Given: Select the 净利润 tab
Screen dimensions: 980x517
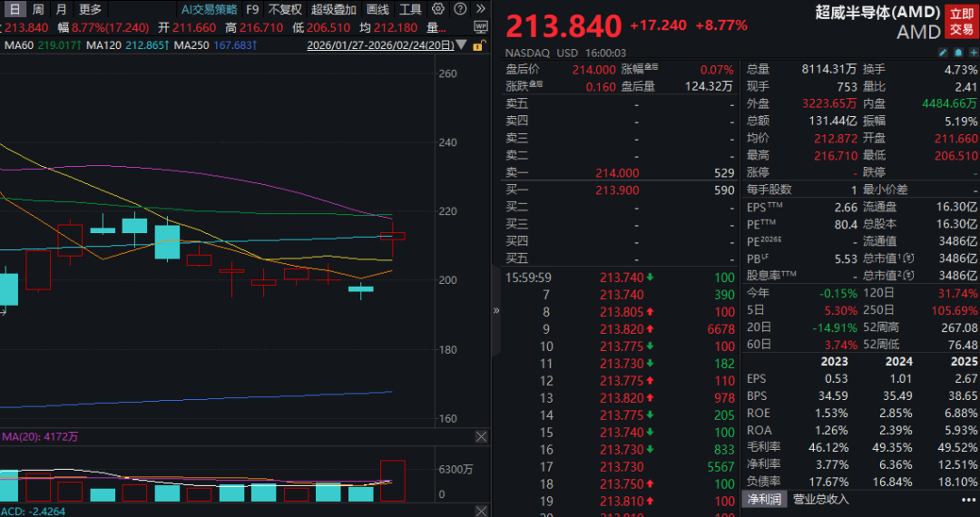Looking at the screenshot, I should click(x=764, y=499).
